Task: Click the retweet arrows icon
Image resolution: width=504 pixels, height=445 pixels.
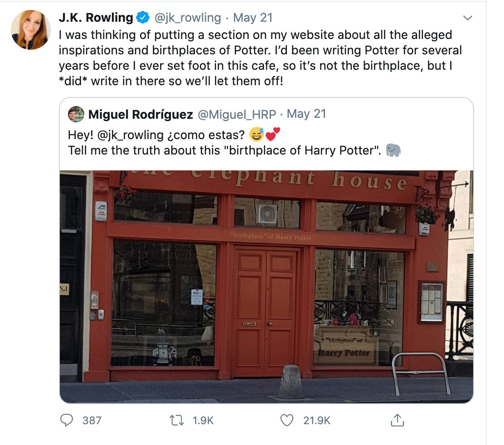Action: pyautogui.click(x=177, y=420)
